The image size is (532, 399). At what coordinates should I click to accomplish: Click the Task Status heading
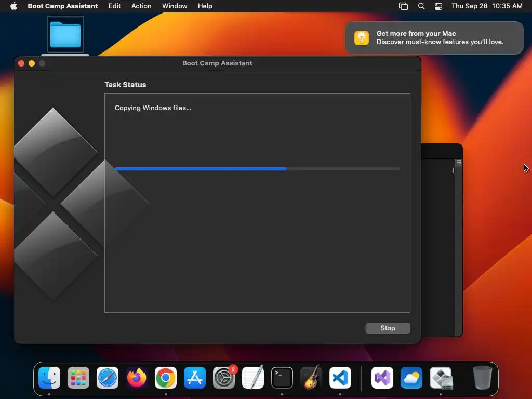coord(125,85)
